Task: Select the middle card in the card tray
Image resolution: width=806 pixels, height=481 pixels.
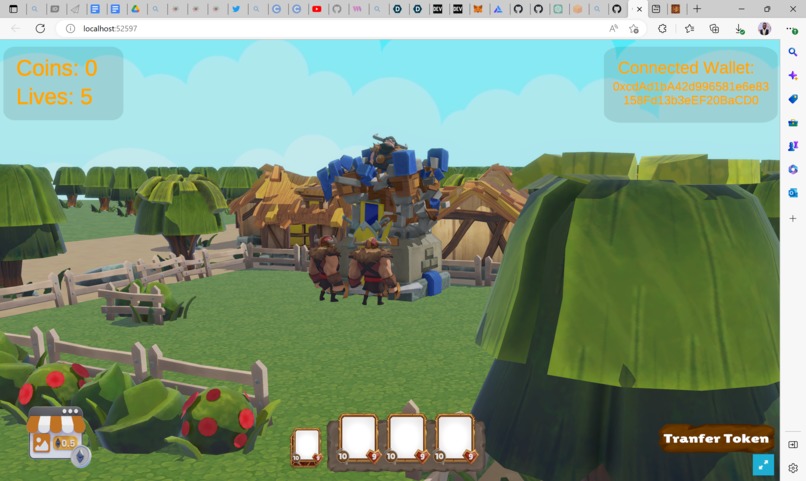Action: 406,438
